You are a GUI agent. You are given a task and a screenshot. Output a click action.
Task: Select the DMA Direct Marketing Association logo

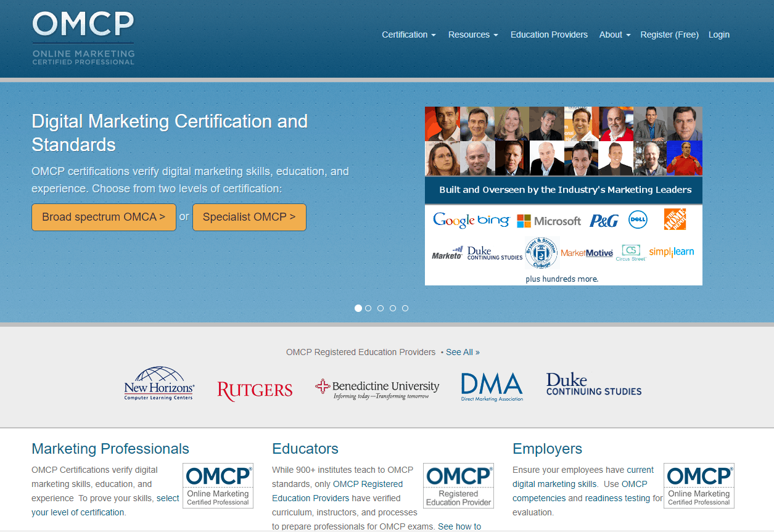(492, 385)
